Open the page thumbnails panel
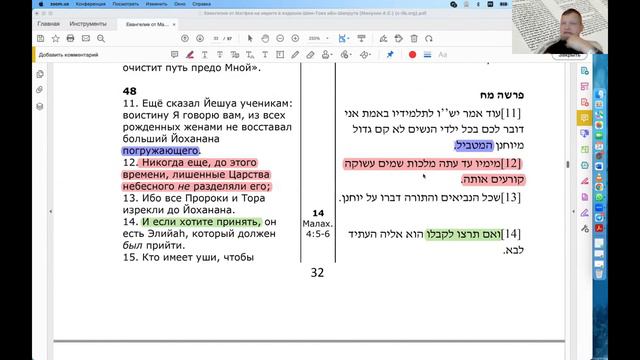The width and height of the screenshot is (640, 360). [x=40, y=74]
